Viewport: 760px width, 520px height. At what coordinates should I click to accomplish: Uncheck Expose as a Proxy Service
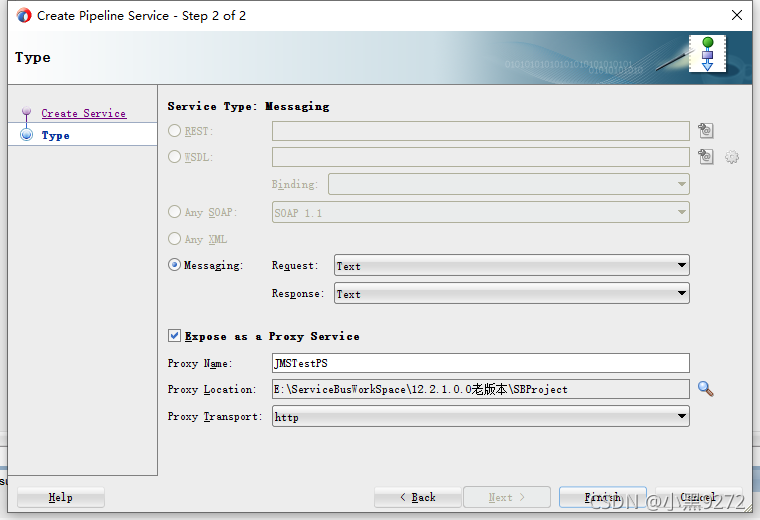[x=174, y=336]
